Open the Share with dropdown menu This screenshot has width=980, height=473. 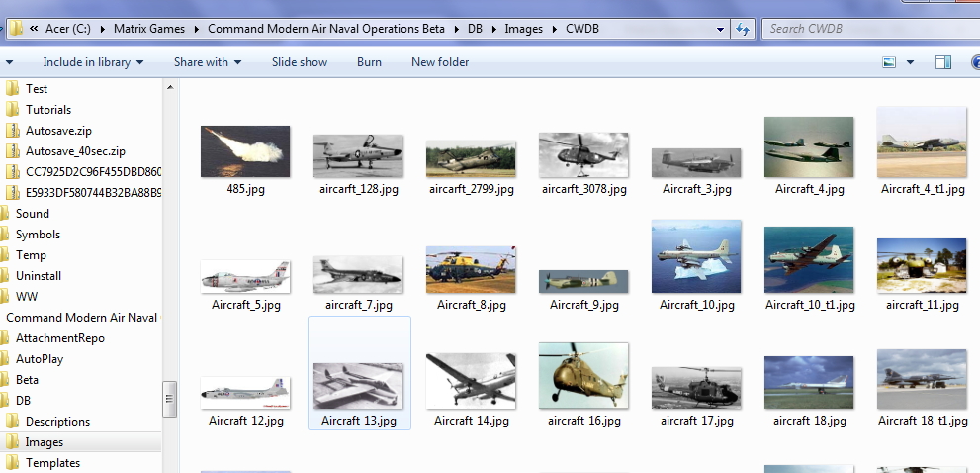coord(208,62)
